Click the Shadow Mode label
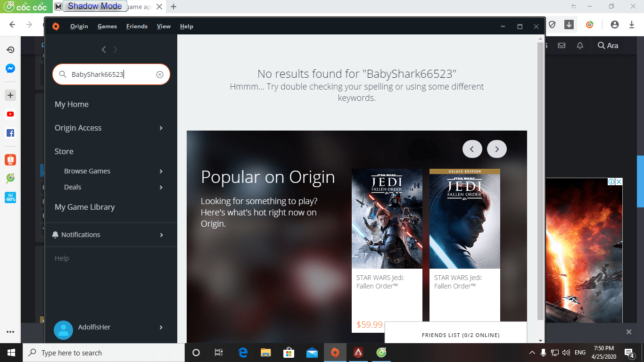 pyautogui.click(x=95, y=6)
